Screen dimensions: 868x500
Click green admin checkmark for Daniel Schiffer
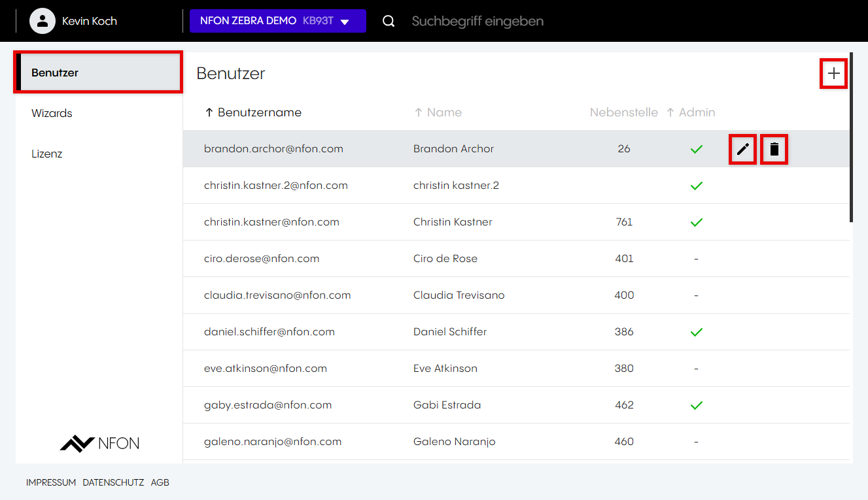696,332
